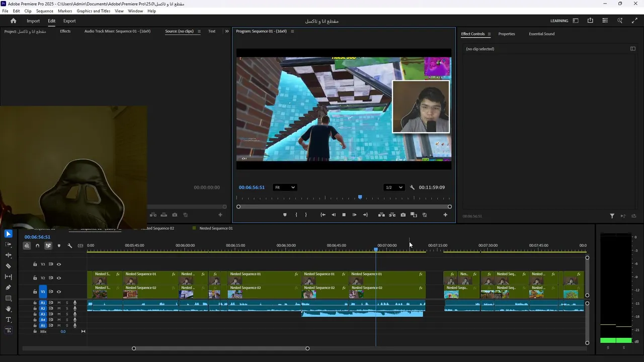Open Quick Export share icon
The image size is (644, 362).
pos(590,21)
